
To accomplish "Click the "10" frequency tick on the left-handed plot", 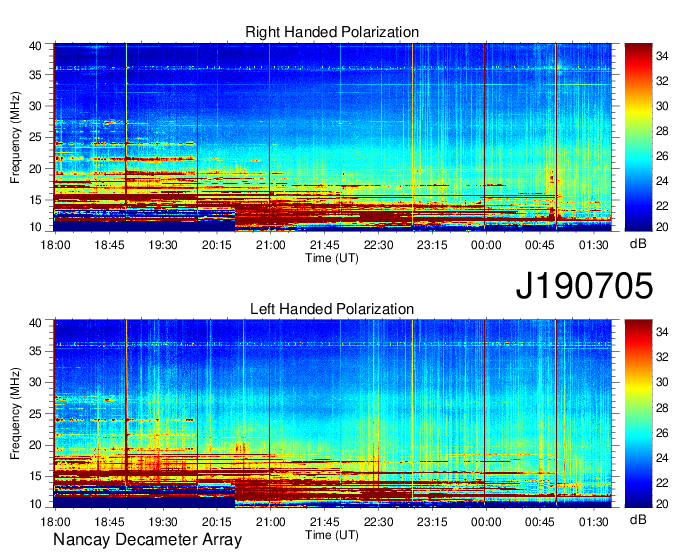I will pyautogui.click(x=36, y=503).
